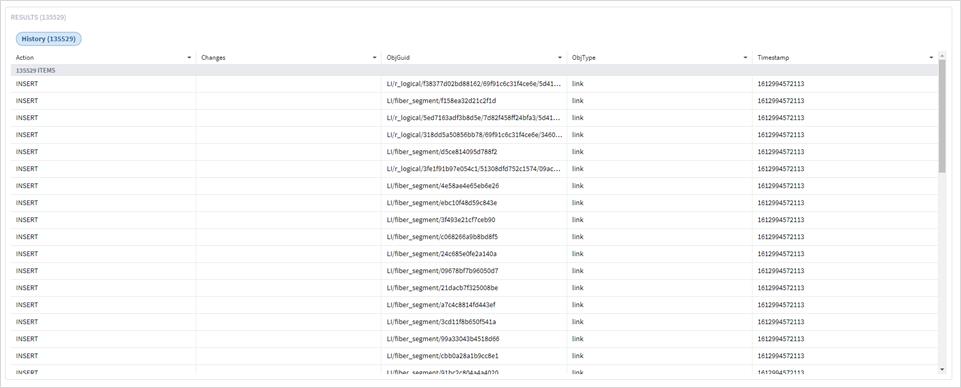The width and height of the screenshot is (961, 388).
Task: Click the RESULTS (135529) heading
Action: (39, 17)
